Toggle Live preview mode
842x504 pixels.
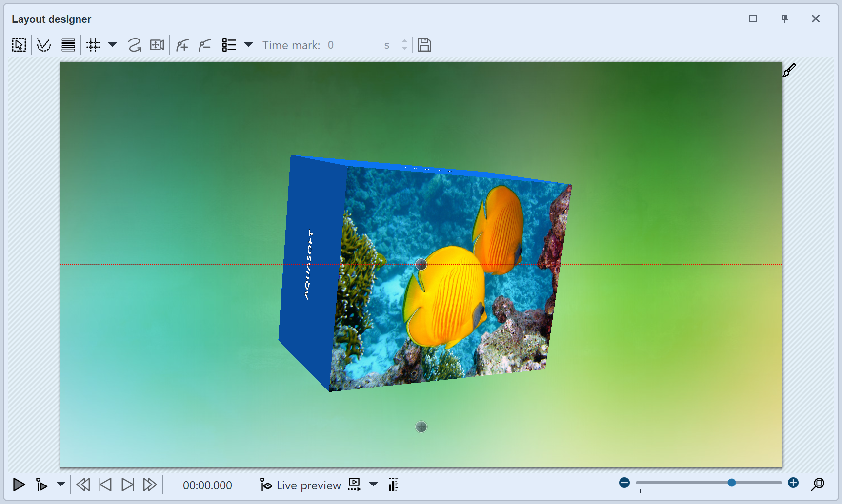pyautogui.click(x=300, y=485)
